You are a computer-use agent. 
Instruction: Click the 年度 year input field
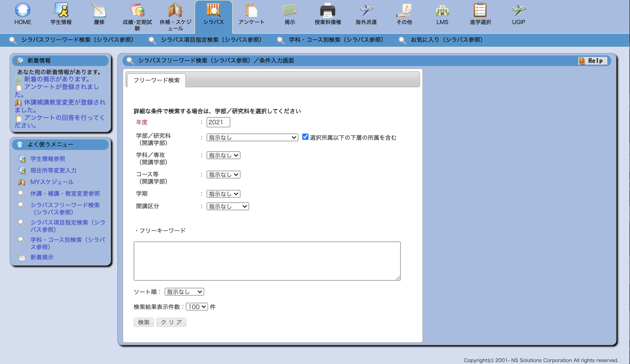(218, 122)
